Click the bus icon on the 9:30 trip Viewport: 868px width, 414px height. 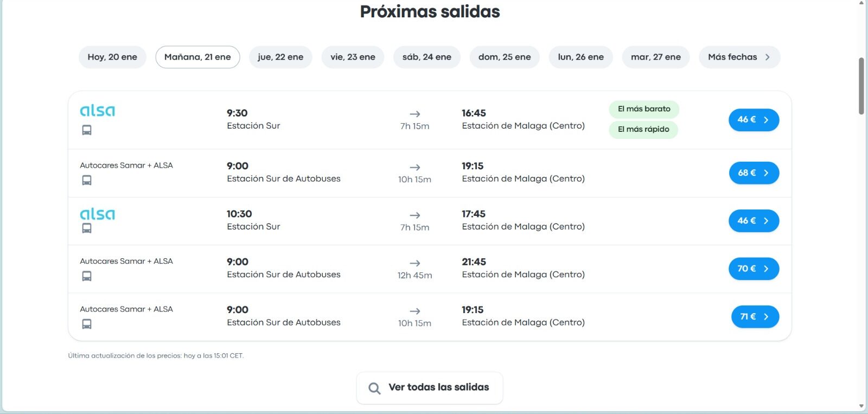[87, 130]
